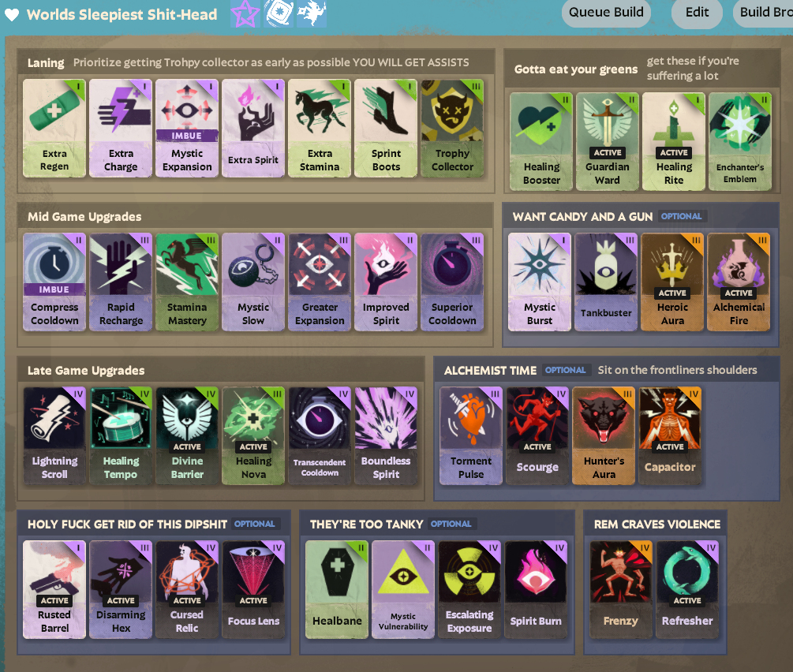This screenshot has height=672, width=793.
Task: Click the Queue Build button
Action: pyautogui.click(x=606, y=13)
